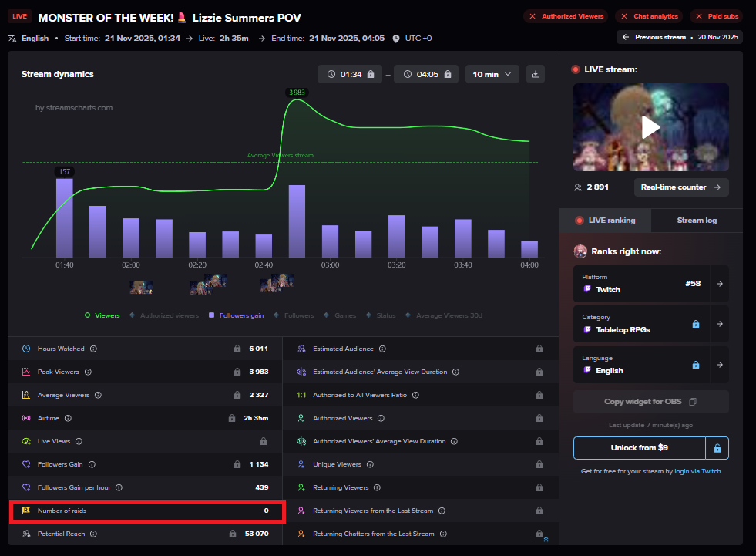This screenshot has height=556, width=756.
Task: Open the 10 min interval dropdown
Action: coord(492,74)
